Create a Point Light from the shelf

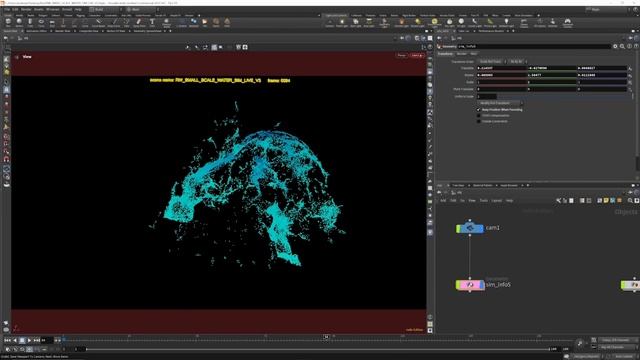point(342,22)
